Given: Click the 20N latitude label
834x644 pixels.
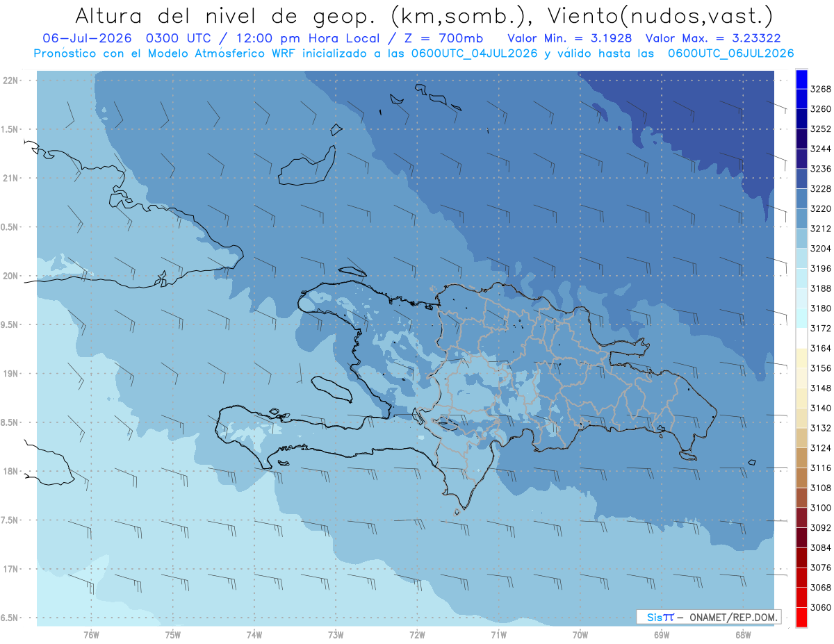Looking at the screenshot, I should (10, 276).
